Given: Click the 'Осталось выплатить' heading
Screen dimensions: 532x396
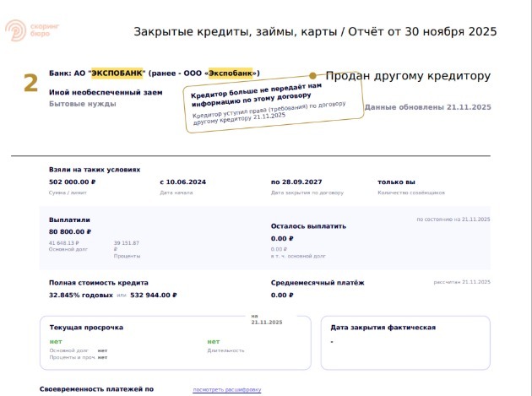Looking at the screenshot, I should coord(308,226).
